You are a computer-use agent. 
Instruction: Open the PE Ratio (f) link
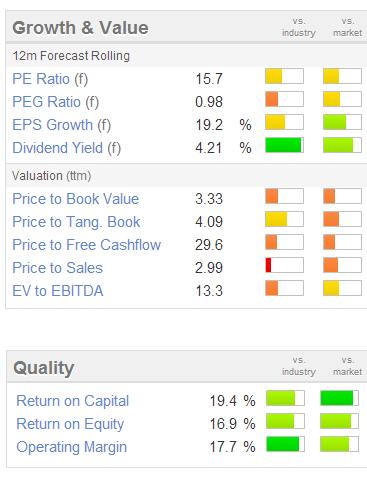coord(50,79)
